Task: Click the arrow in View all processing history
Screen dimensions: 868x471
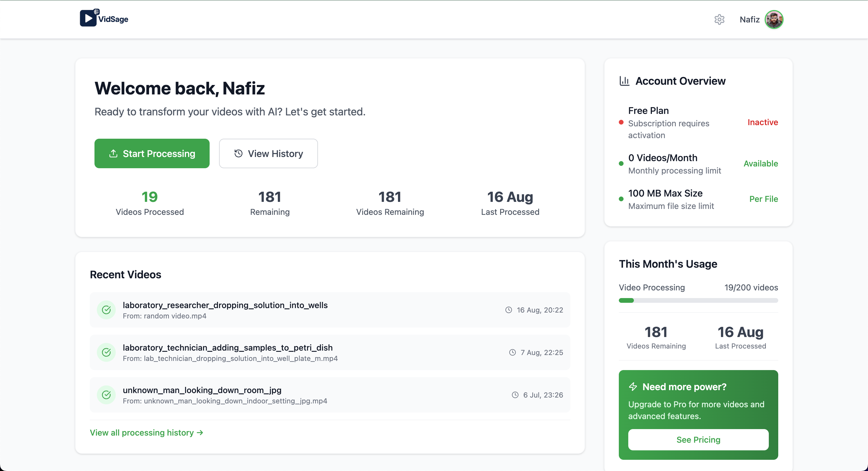Action: pos(200,432)
